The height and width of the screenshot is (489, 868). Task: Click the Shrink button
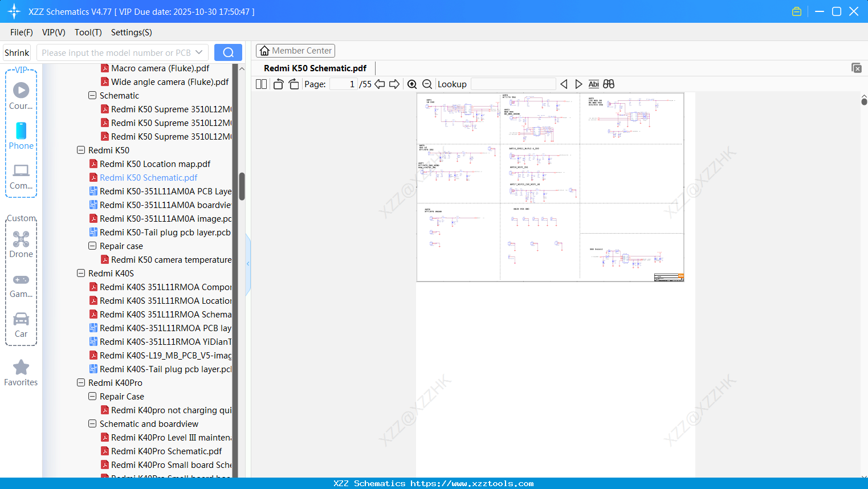pos(17,52)
